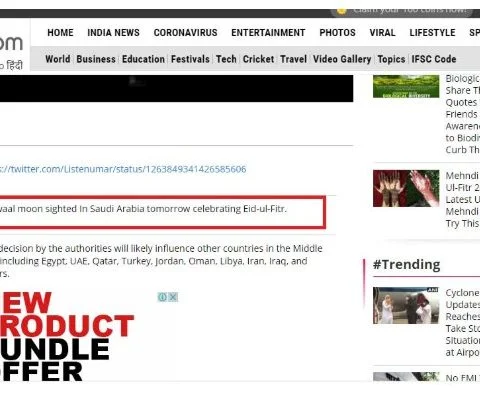Close the ad with the X icon
The image size is (480, 397).
pyautogui.click(x=173, y=297)
